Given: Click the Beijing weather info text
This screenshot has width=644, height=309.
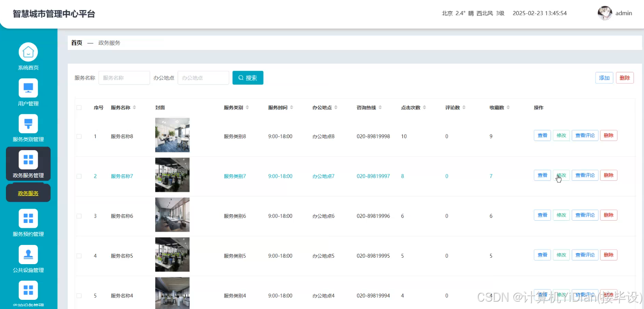Looking at the screenshot, I should (x=473, y=13).
